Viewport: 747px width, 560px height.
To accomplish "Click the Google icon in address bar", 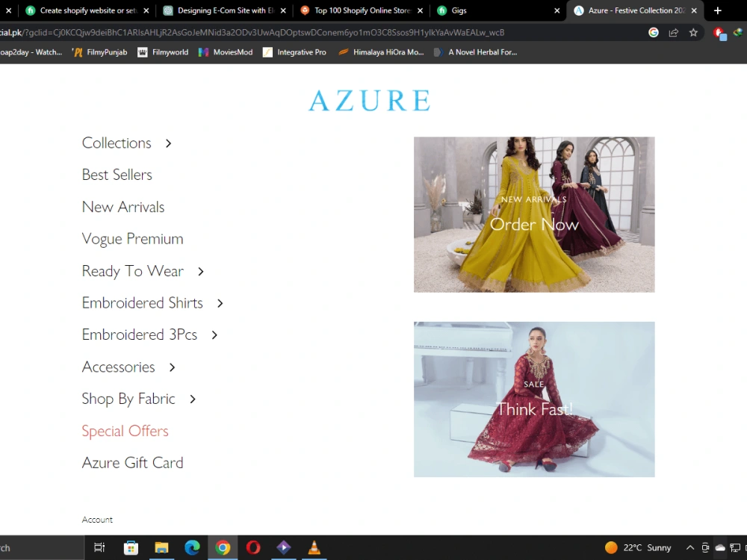I will [654, 32].
